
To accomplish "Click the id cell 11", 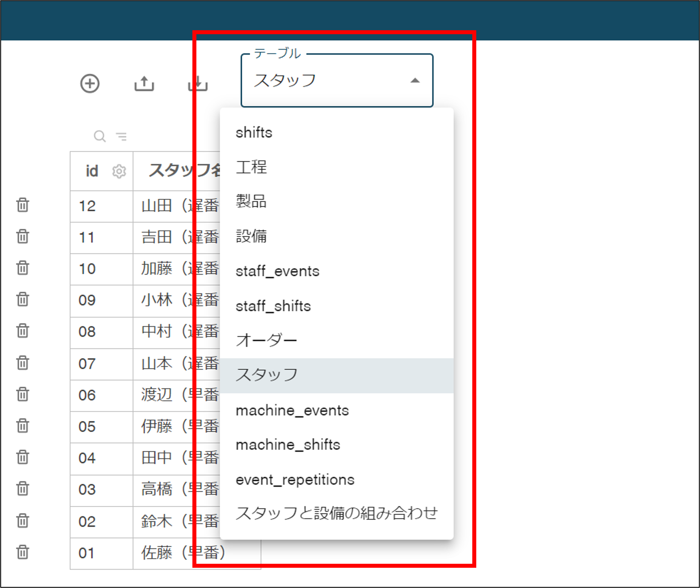I will (x=101, y=238).
